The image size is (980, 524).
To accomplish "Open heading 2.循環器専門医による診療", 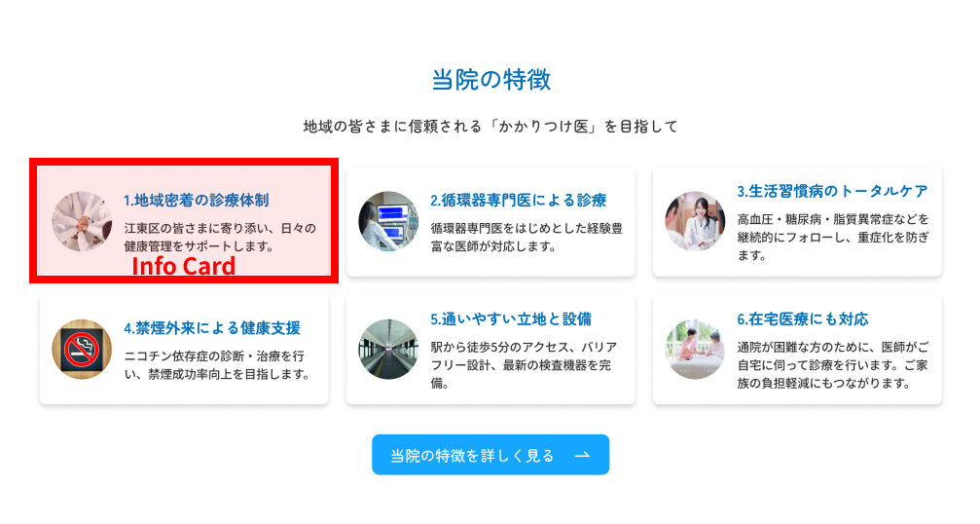I will (x=518, y=200).
